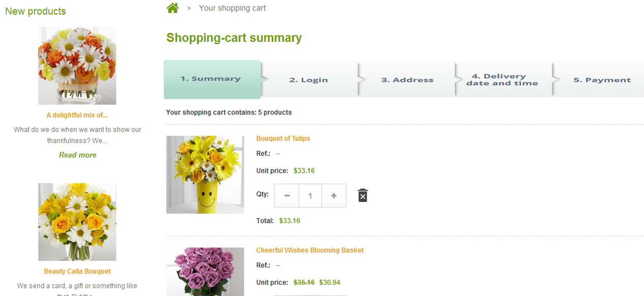Delete Bouquet of Tulips with trash icon
The height and width of the screenshot is (296, 644).
pyautogui.click(x=362, y=195)
